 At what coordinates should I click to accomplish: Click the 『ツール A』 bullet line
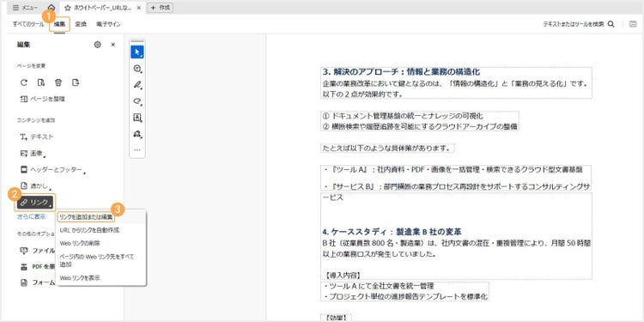453,169
